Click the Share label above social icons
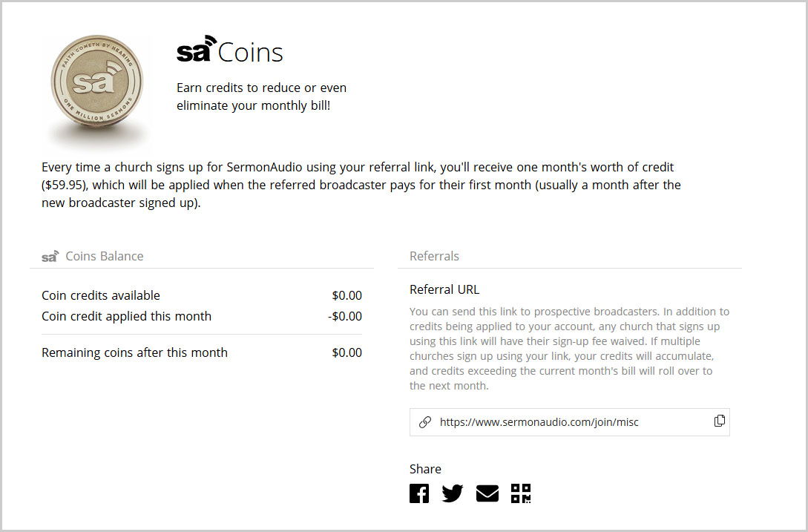The width and height of the screenshot is (808, 532). 425,469
